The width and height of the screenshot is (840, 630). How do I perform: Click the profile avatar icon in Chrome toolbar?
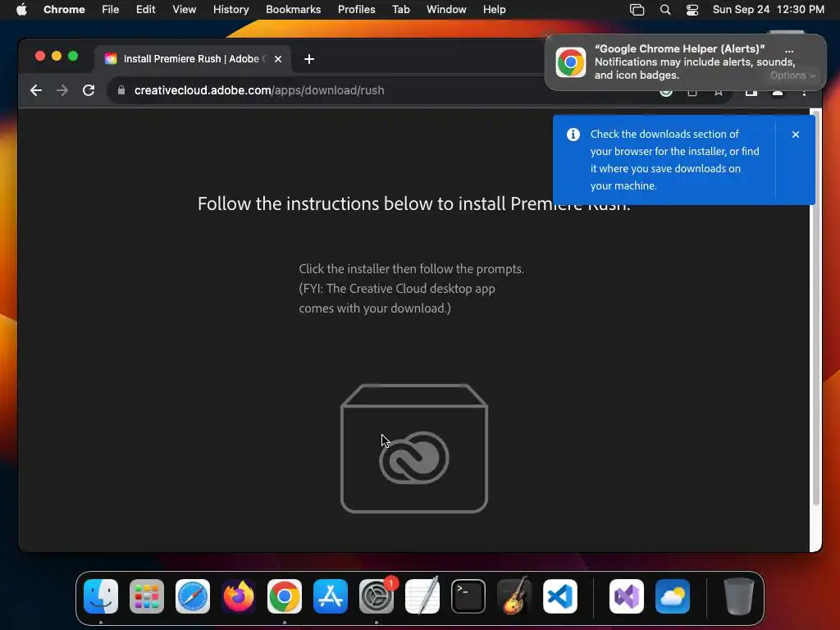pos(778,92)
